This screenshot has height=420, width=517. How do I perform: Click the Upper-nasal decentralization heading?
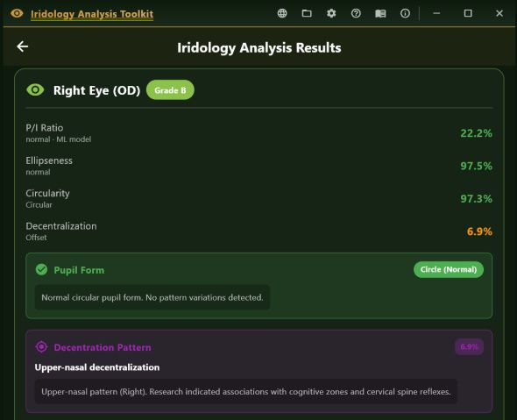point(97,367)
